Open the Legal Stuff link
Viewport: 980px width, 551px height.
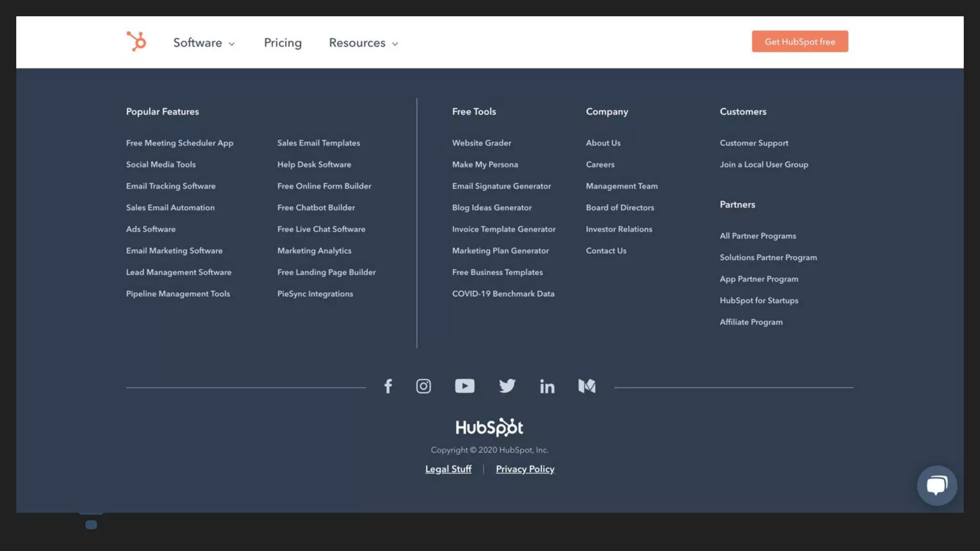(448, 469)
